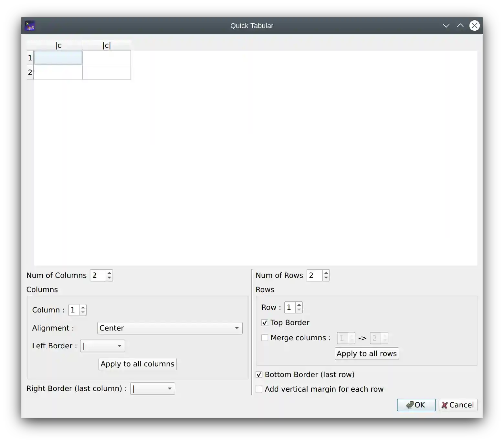Click the OK button's checkmark icon
The height and width of the screenshot is (443, 504).
pyautogui.click(x=409, y=405)
